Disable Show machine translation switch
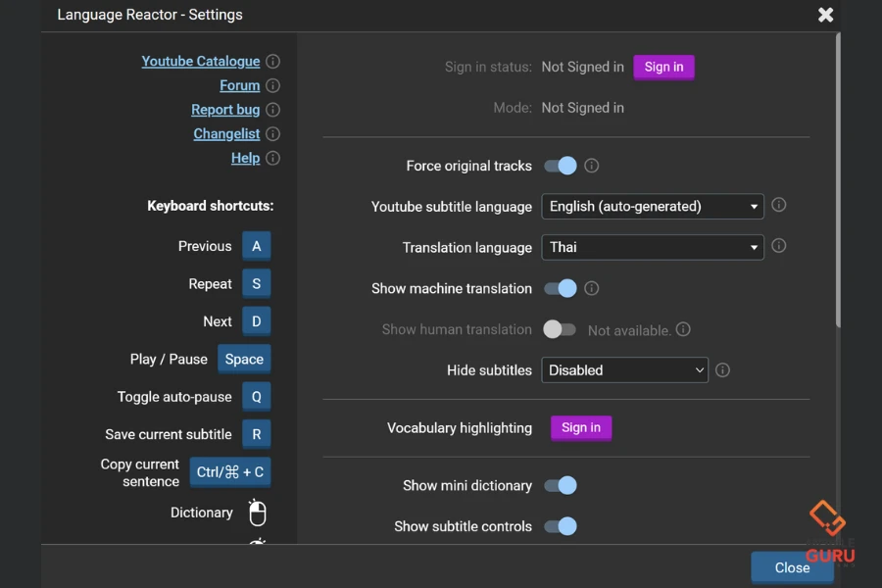The height and width of the screenshot is (588, 882). pyautogui.click(x=561, y=289)
